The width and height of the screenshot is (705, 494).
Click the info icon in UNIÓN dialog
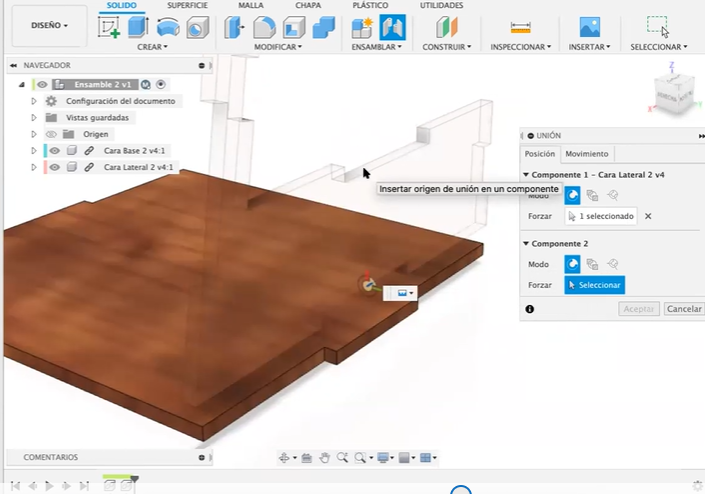pyautogui.click(x=530, y=309)
